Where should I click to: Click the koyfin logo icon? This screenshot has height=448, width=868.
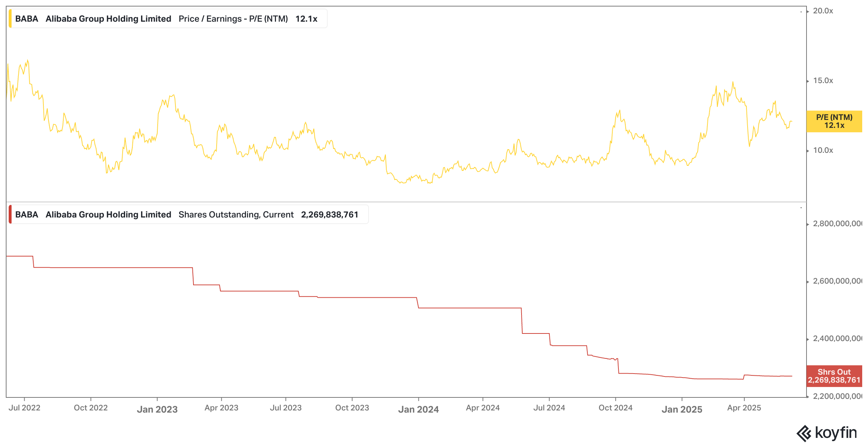pyautogui.click(x=804, y=434)
